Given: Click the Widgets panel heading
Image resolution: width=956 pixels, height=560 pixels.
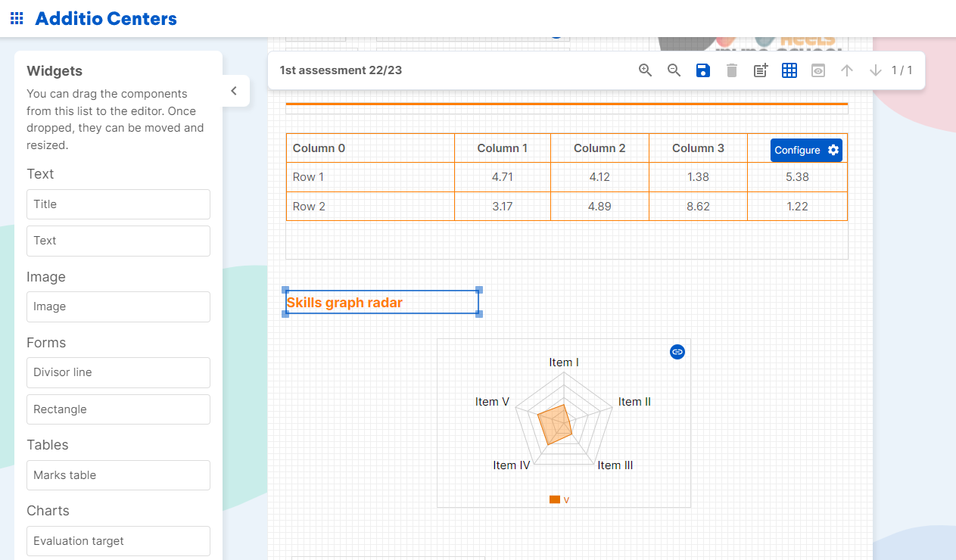Looking at the screenshot, I should pos(54,71).
